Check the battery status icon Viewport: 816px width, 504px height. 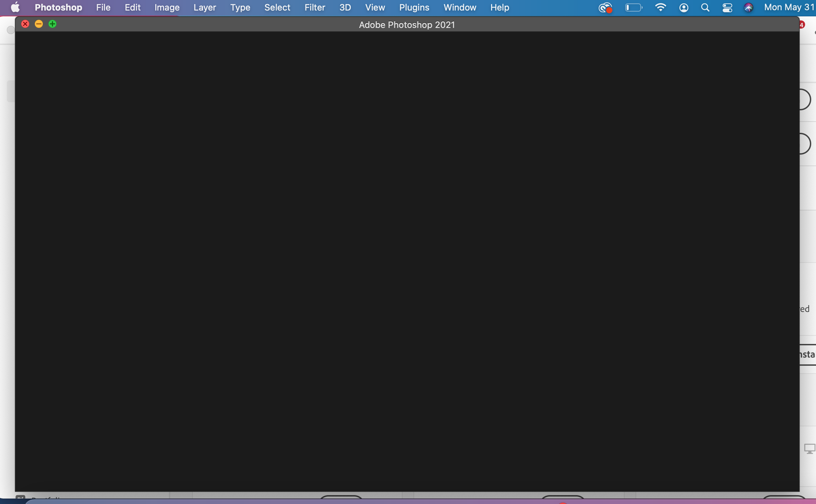(x=633, y=7)
